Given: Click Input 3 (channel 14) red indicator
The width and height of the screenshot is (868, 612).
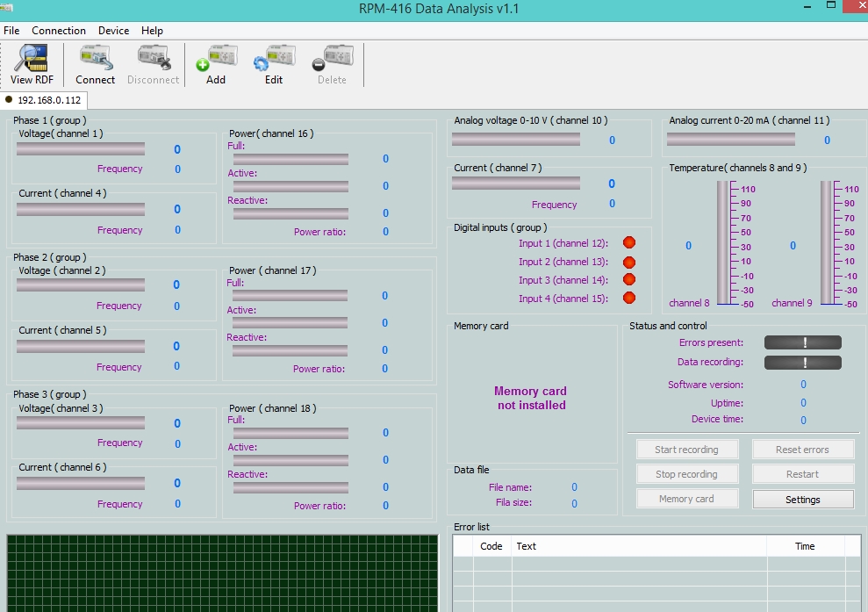Looking at the screenshot, I should (x=629, y=280).
